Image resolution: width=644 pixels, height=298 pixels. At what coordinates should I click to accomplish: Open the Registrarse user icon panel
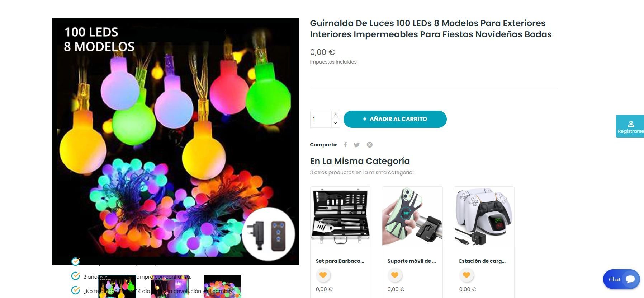630,126
